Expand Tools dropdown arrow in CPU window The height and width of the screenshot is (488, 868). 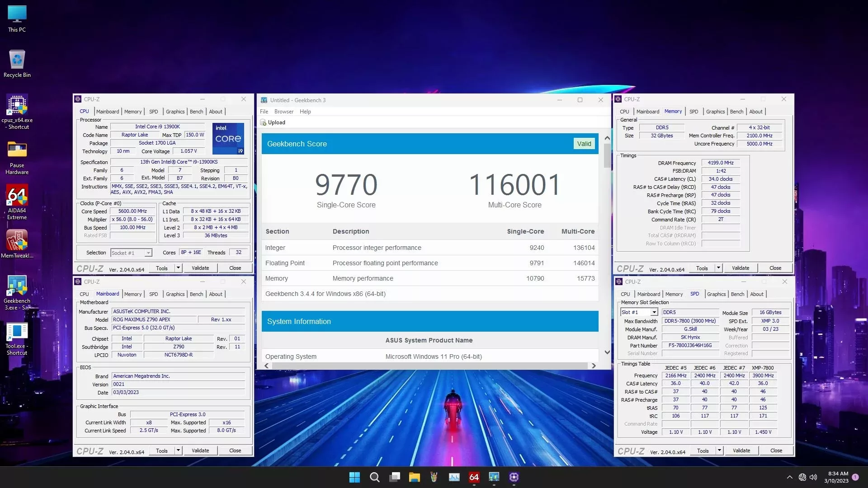tap(178, 268)
